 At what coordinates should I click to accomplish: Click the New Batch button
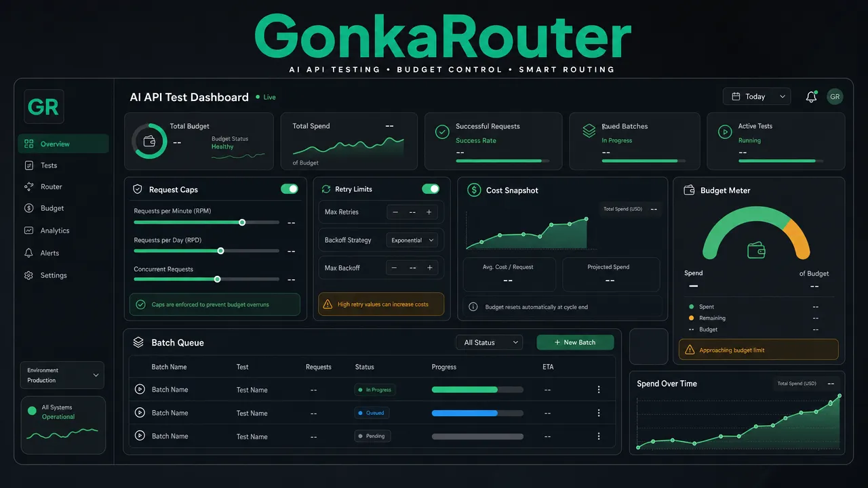click(575, 342)
